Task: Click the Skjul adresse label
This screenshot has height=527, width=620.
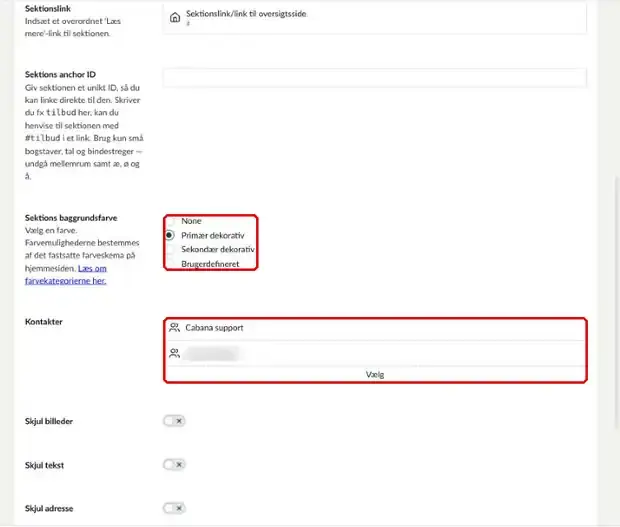Action: 49,508
